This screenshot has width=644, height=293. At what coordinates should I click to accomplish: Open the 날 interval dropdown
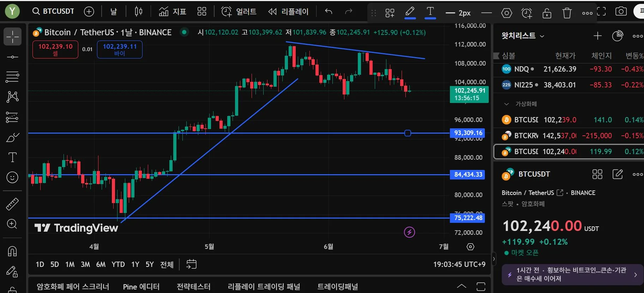(x=114, y=12)
